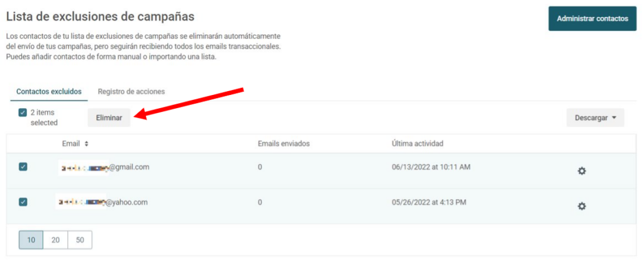644x264 pixels.
Task: Set page size to 10 items
Action: click(31, 240)
